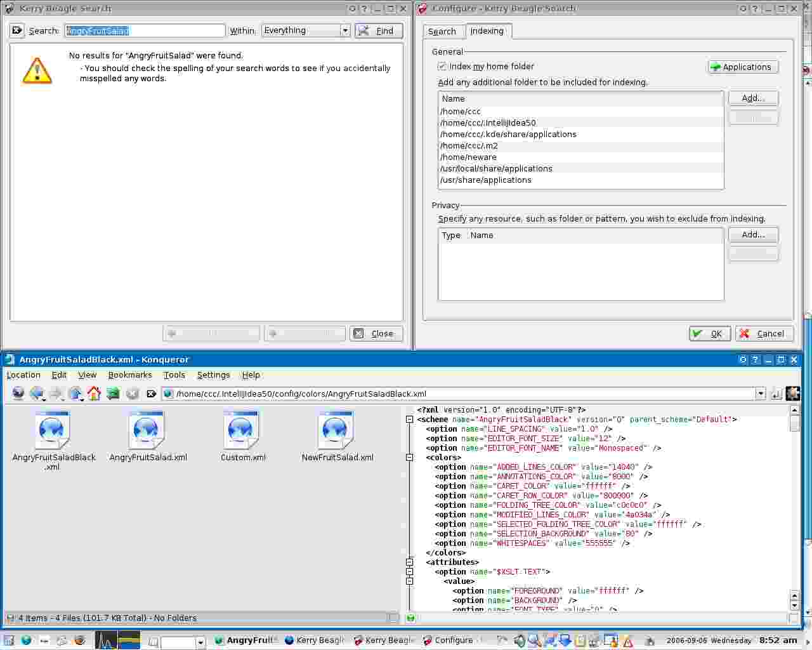
Task: Click the Find button
Action: coord(379,30)
